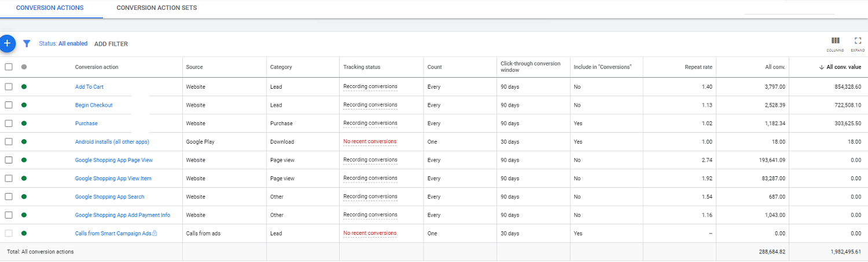Click the Download category cell
This screenshot has height=262, width=868.
[282, 141]
